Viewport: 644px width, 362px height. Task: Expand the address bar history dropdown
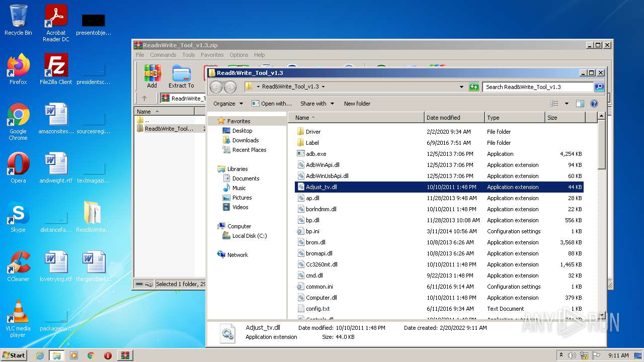pos(461,87)
